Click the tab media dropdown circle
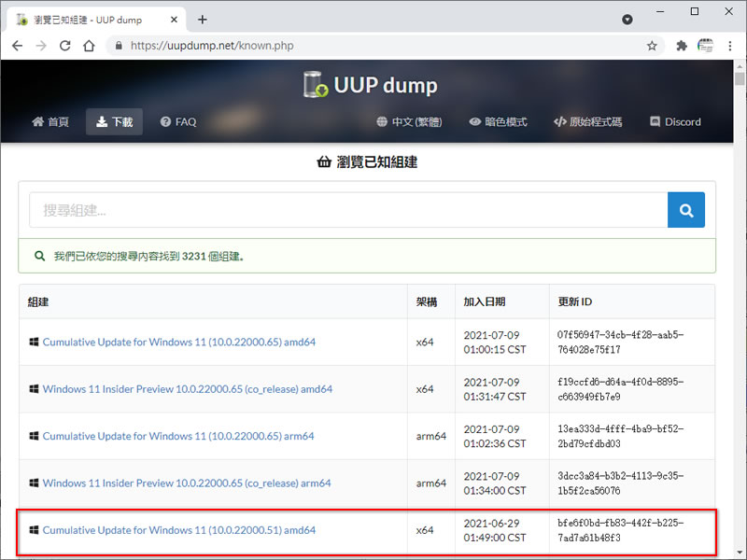 [627, 20]
